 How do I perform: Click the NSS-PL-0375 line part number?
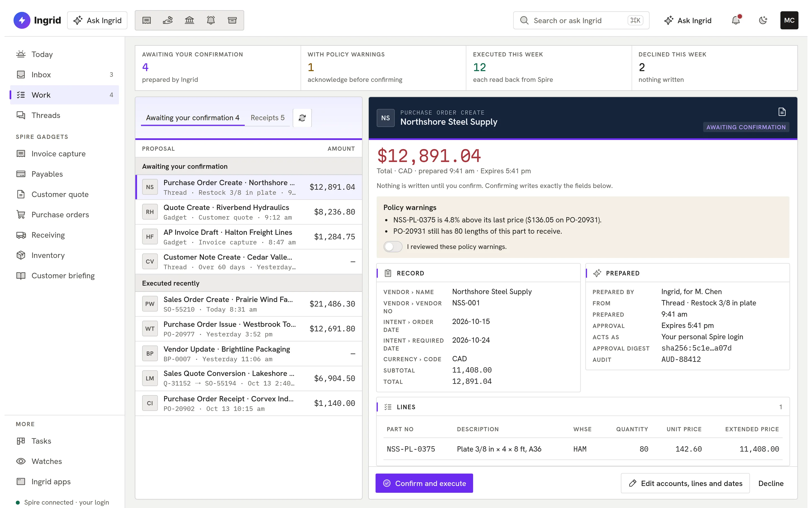pos(411,449)
